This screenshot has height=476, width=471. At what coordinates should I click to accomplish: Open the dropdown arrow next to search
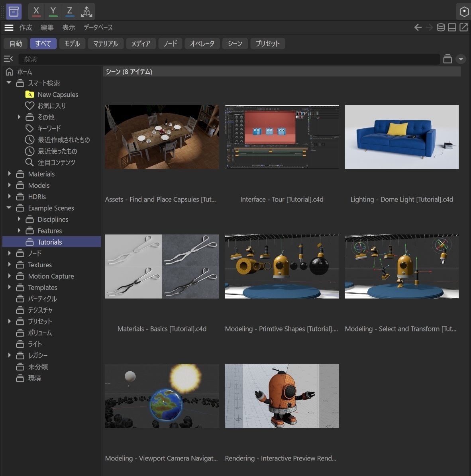(x=461, y=59)
